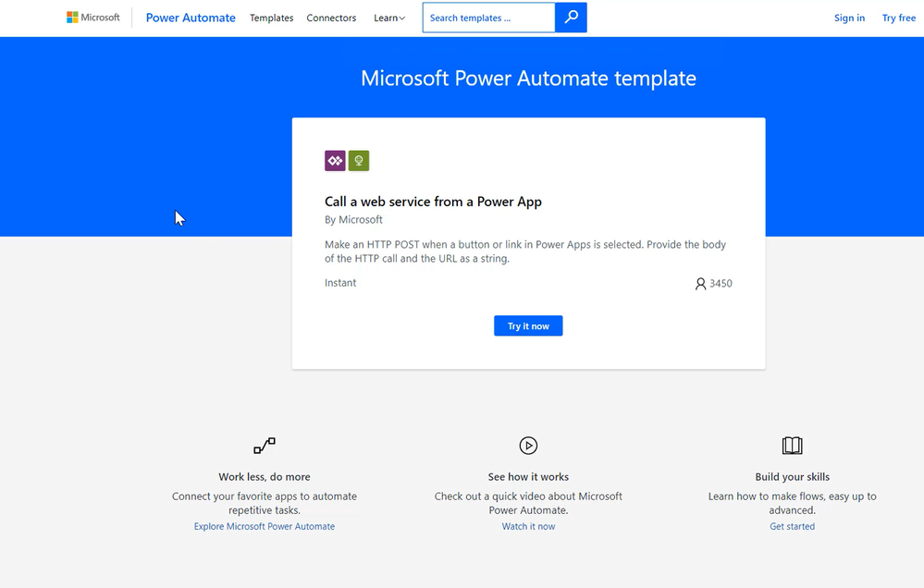Click the purple Power Apps connector icon
Screen dimensions: 924x588
[335, 160]
